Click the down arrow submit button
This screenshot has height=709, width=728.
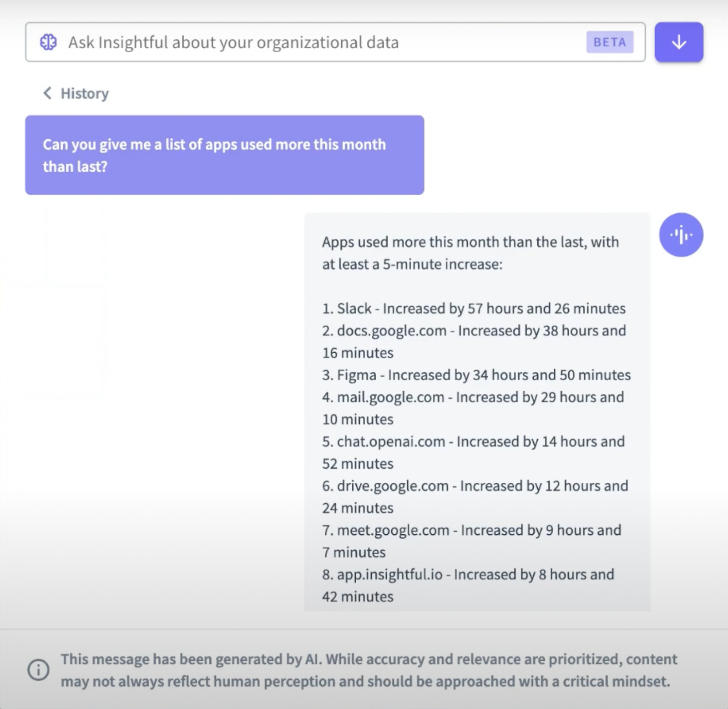[x=679, y=42]
